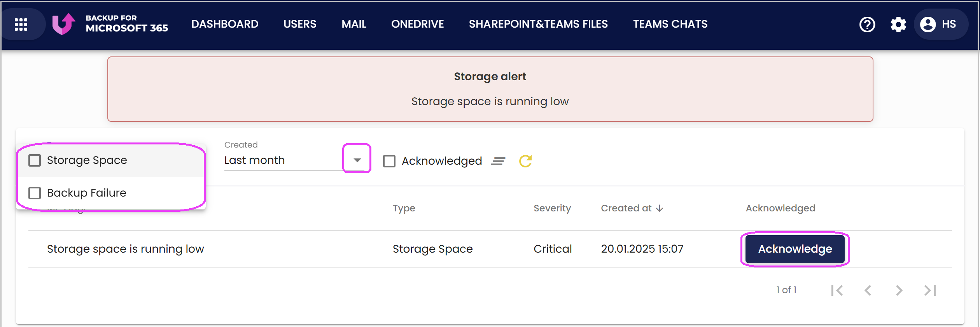The width and height of the screenshot is (980, 327).
Task: Select the Storage space is running low row
Action: [x=490, y=249]
